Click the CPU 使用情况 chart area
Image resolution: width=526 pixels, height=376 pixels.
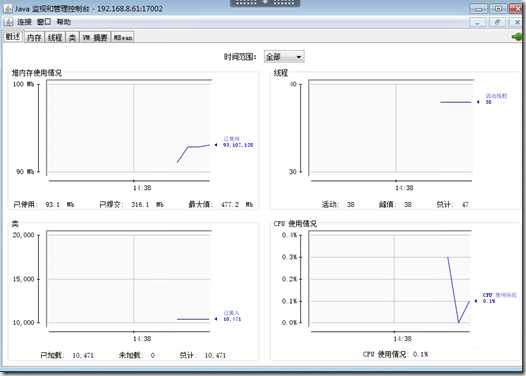click(x=390, y=278)
